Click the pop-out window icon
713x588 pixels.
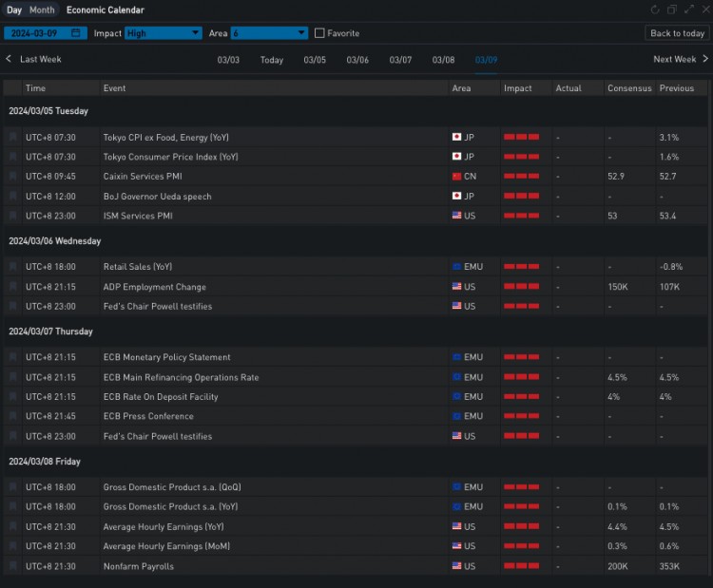(x=671, y=9)
